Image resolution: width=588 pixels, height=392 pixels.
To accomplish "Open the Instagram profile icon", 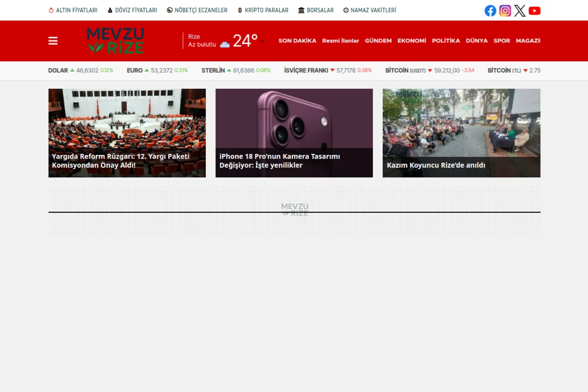I will (505, 11).
